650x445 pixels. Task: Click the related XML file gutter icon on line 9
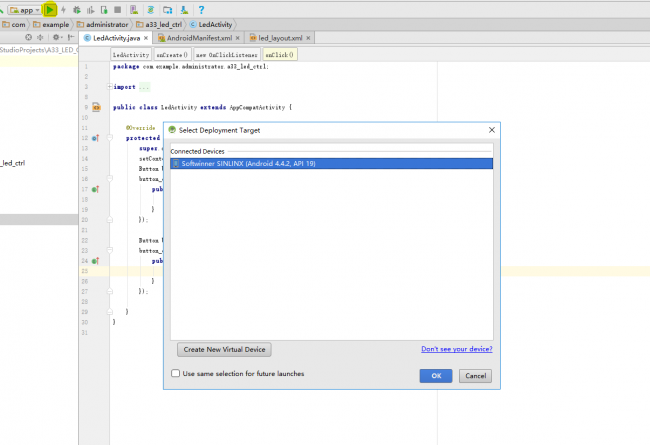point(96,107)
